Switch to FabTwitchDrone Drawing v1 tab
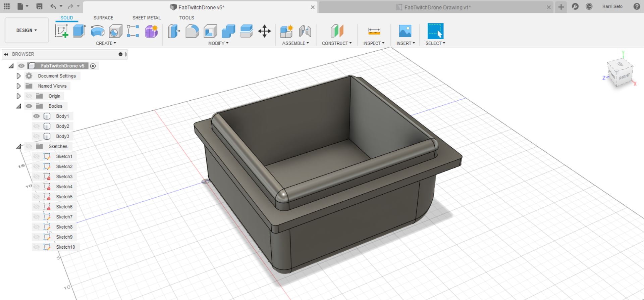This screenshot has width=644, height=300. (x=436, y=7)
